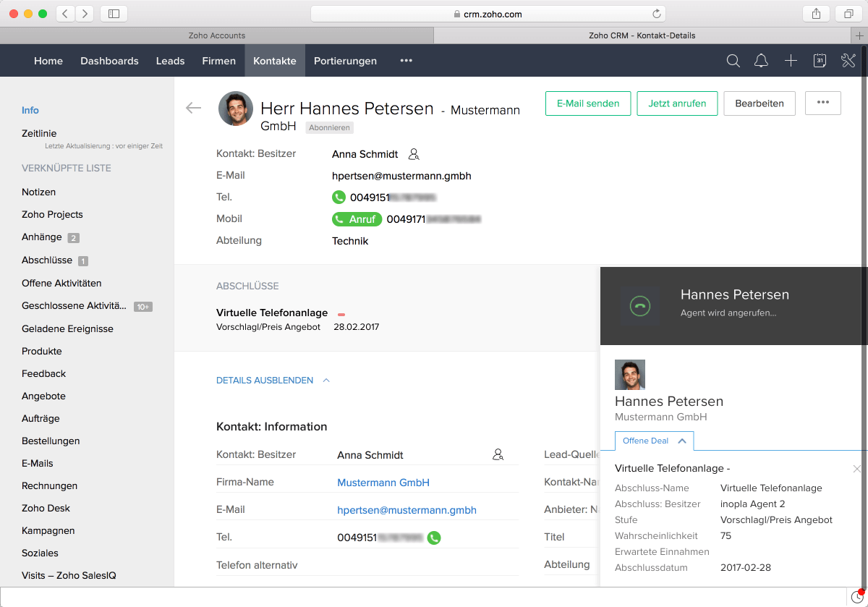The width and height of the screenshot is (868, 607).
Task: Collapse details with DETAILS AUSBLENDEN chevron
Action: (326, 380)
